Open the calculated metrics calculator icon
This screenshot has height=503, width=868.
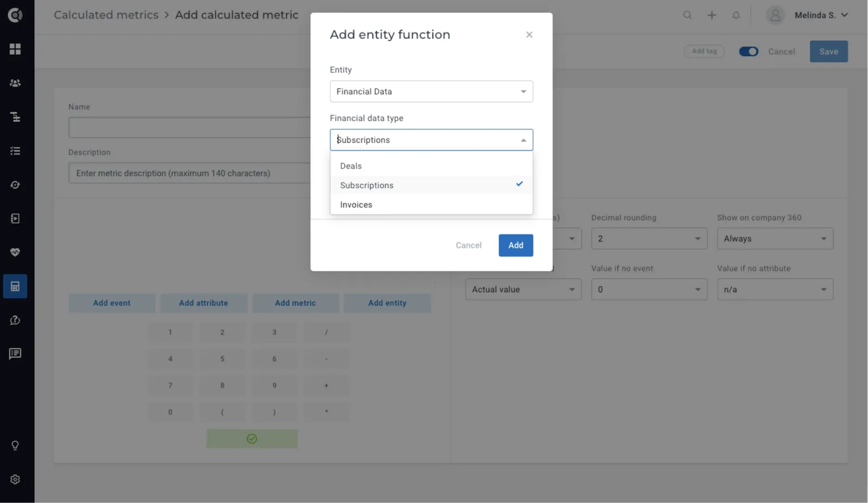15,286
